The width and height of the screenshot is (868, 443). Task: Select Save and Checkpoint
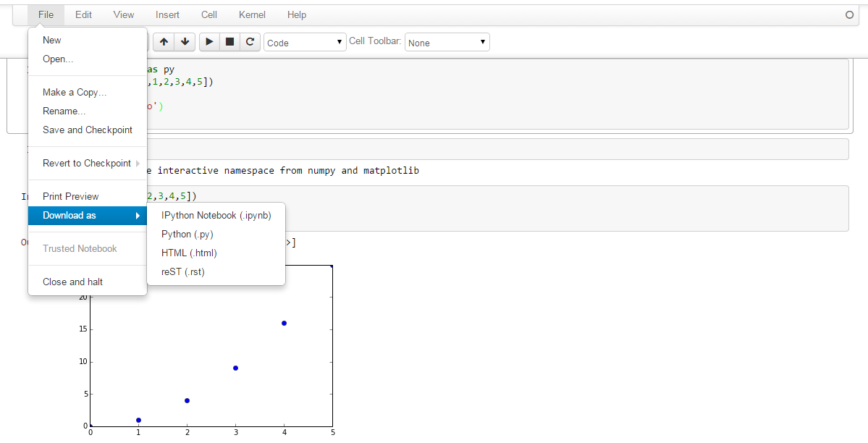[x=88, y=130]
